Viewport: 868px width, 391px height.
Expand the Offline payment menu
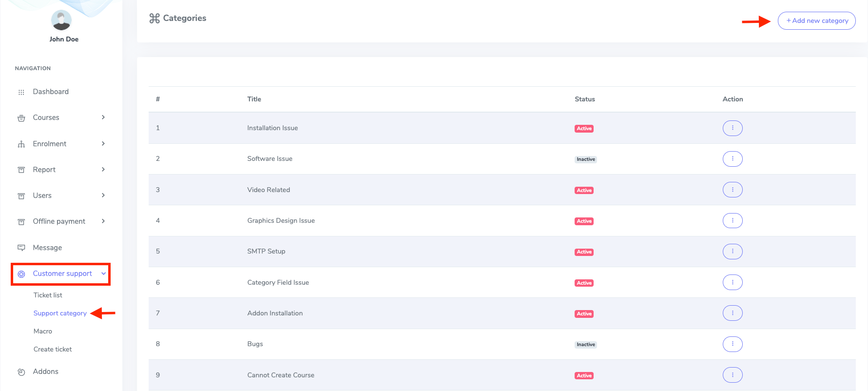(x=103, y=221)
